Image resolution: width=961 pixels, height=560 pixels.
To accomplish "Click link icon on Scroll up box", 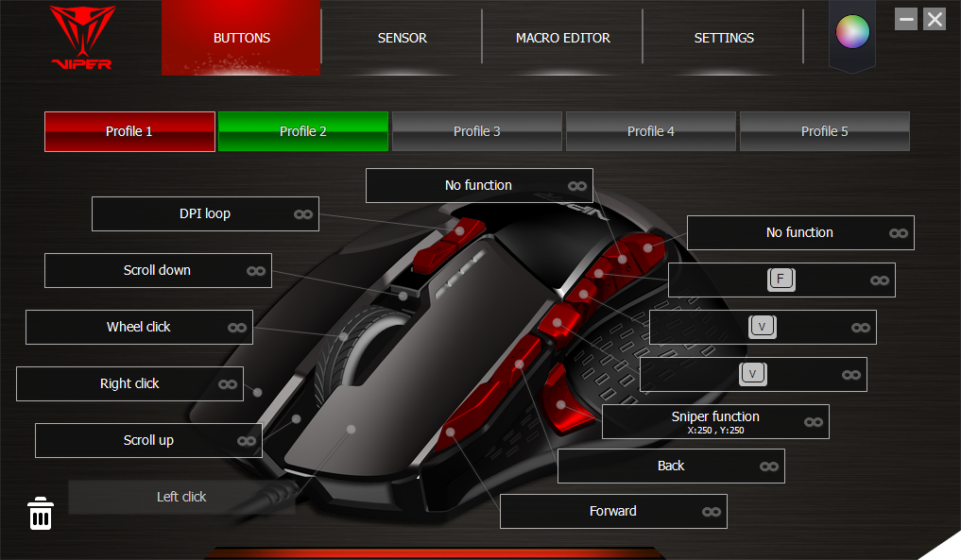I will tap(247, 441).
